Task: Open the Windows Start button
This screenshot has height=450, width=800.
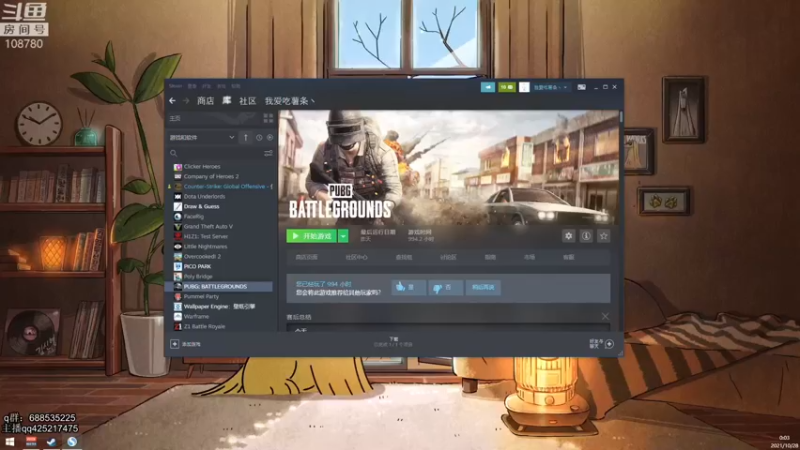Action: [10, 442]
